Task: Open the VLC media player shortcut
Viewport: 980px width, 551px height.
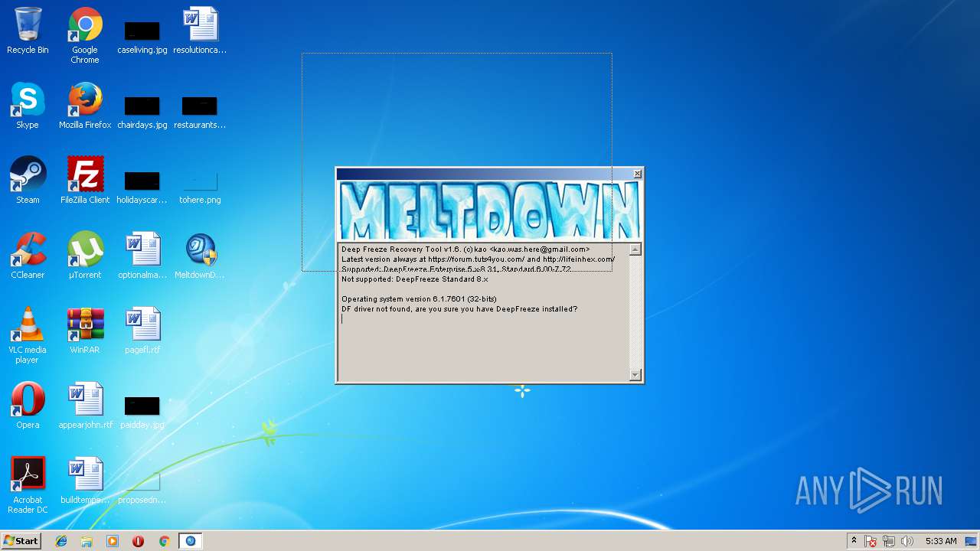Action: coord(28,335)
